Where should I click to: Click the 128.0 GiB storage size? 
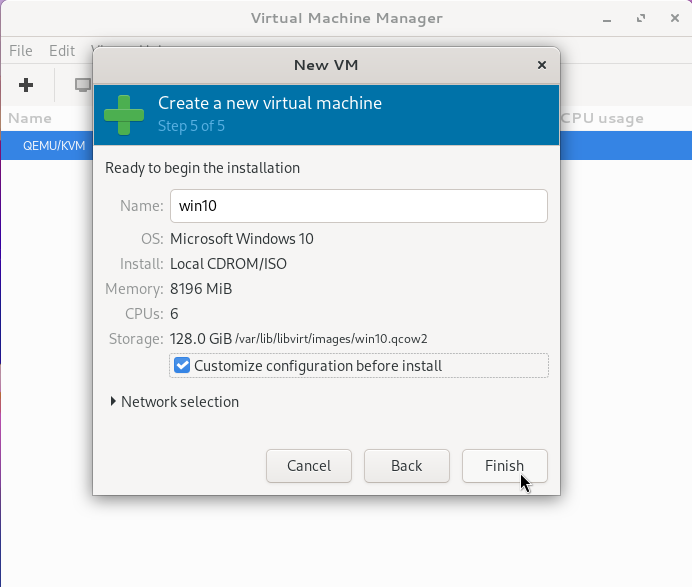pos(201,339)
